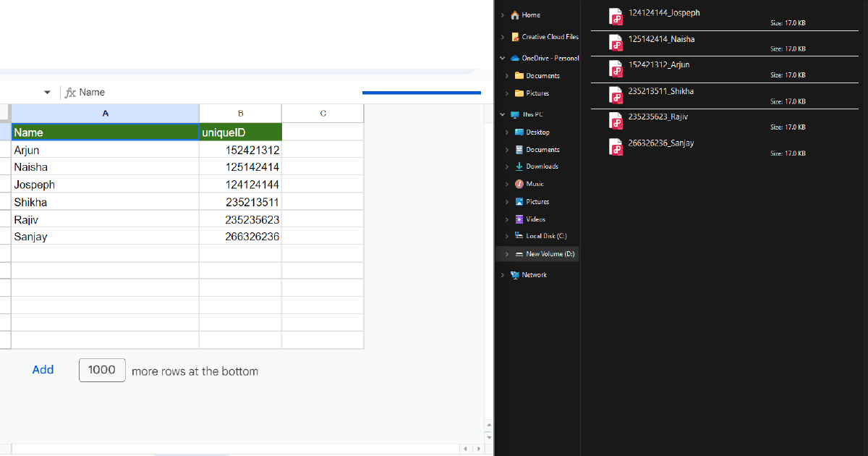Collapse the OneDrive - Personal tree node
This screenshot has height=456, width=868.
click(502, 58)
